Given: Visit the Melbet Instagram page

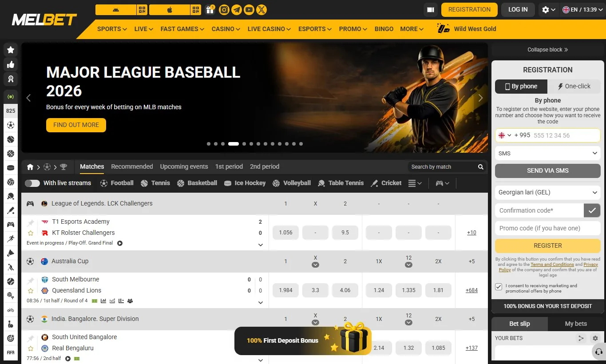Looking at the screenshot, I should (x=224, y=9).
